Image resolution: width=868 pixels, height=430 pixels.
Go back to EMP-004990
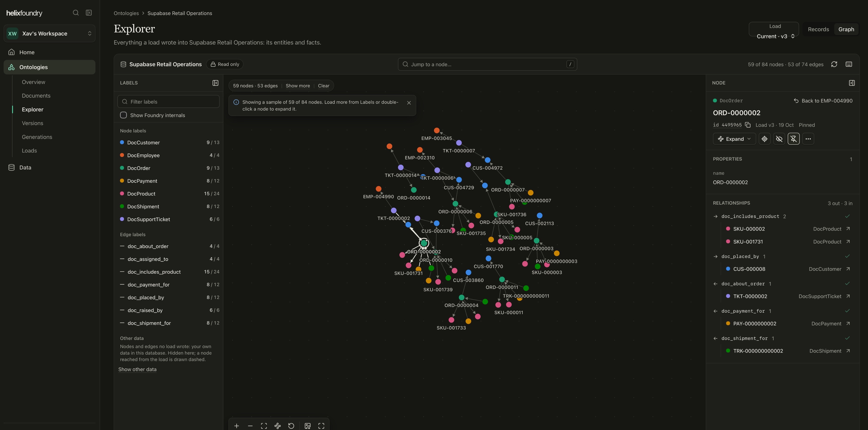(823, 101)
